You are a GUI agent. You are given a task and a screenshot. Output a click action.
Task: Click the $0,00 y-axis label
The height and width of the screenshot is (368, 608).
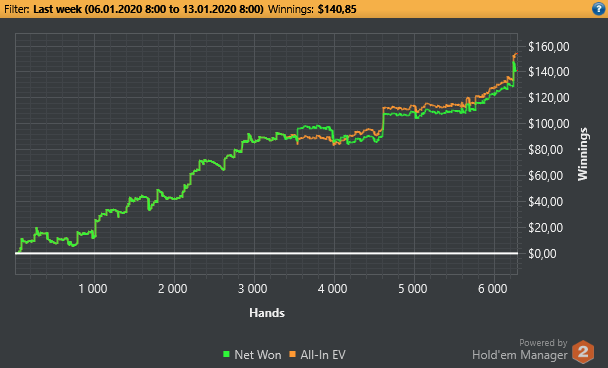coord(542,254)
